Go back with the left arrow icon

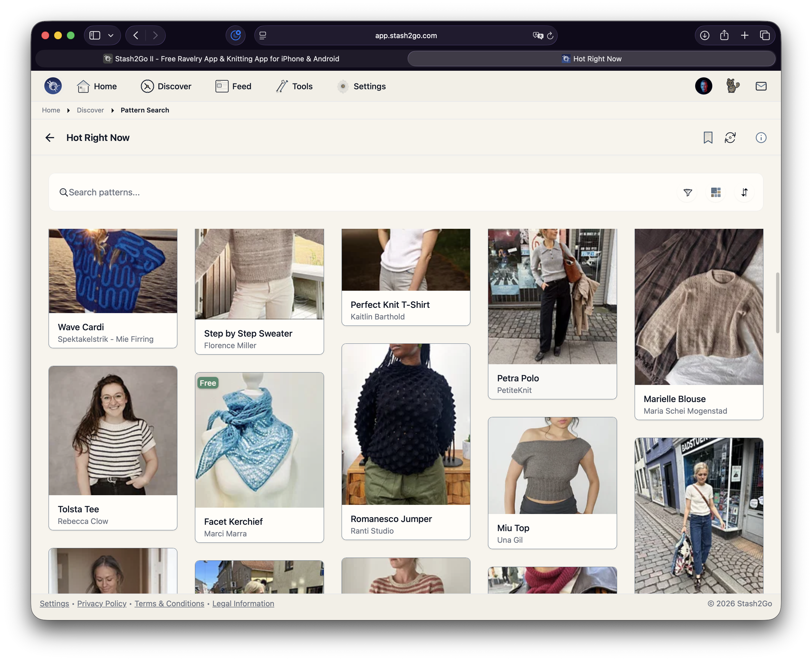[x=50, y=137]
